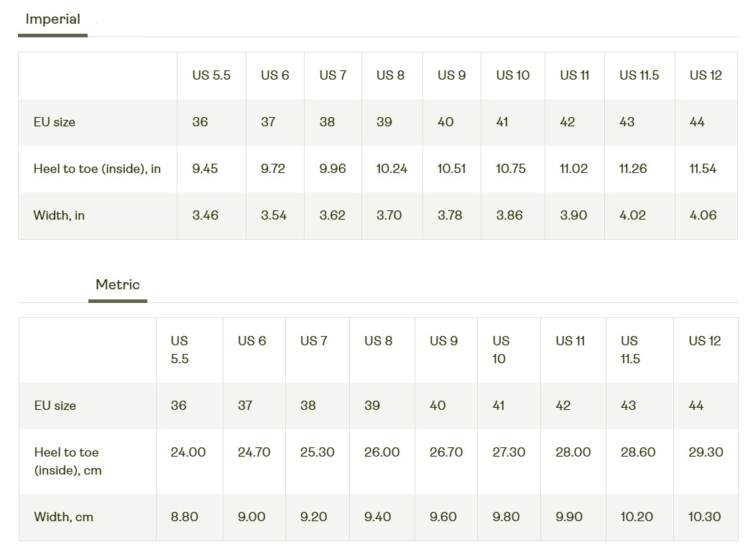
Task: Click the 27.30 cm heel to toe value
Action: [509, 452]
